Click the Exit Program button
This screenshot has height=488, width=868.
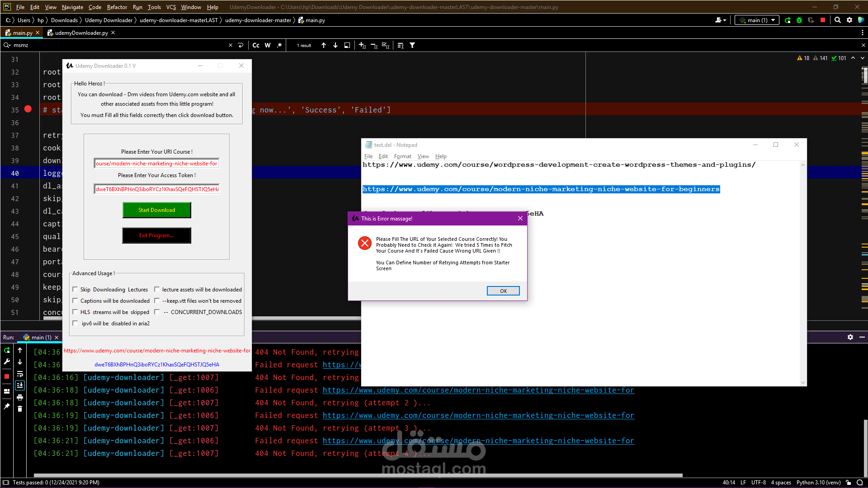[x=156, y=235]
